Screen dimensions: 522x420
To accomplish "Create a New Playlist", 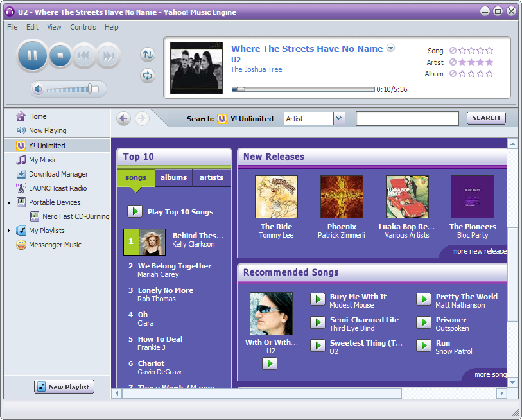I will tap(64, 387).
